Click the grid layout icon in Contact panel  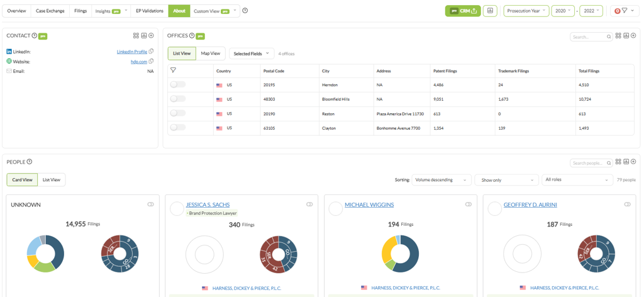(x=136, y=36)
